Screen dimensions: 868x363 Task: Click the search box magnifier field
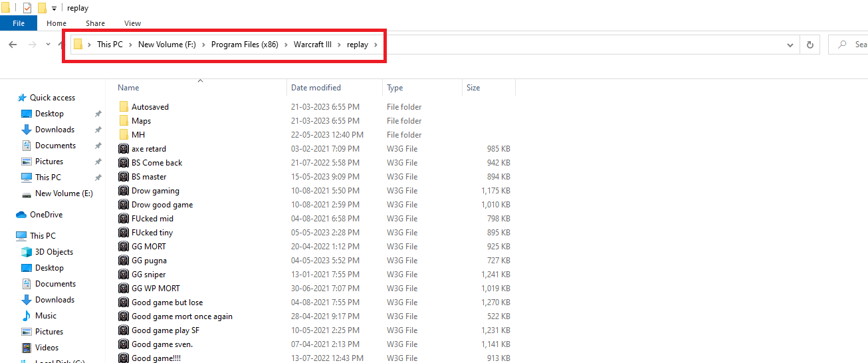[x=847, y=45]
